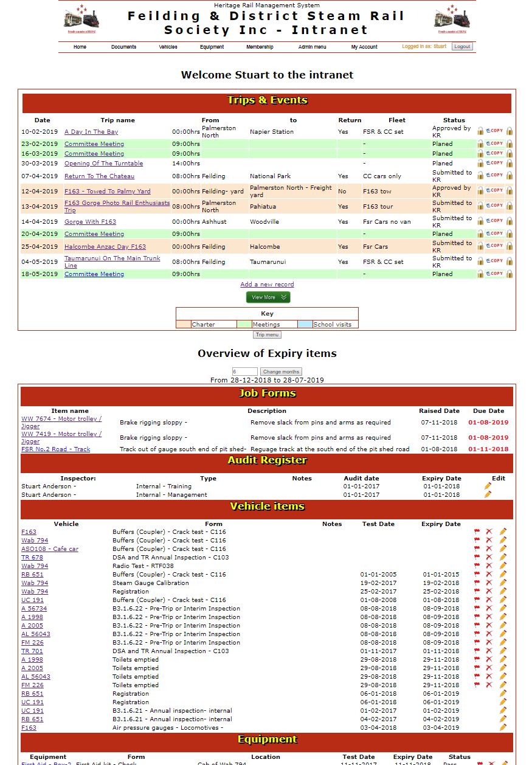Click the Copy icon for A Day In The Bay

pos(495,131)
